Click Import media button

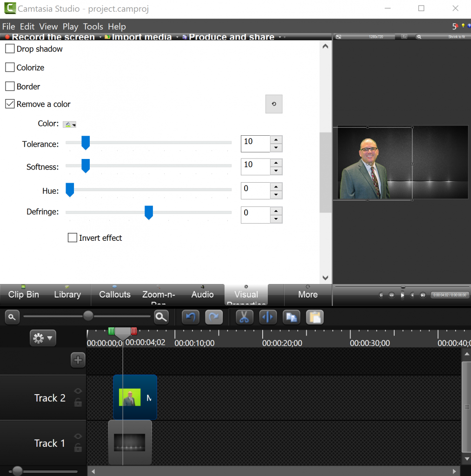point(139,37)
